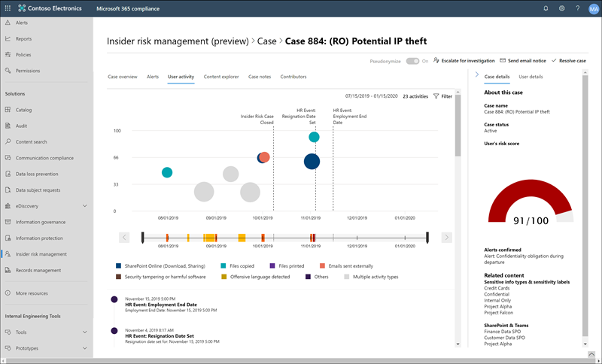The width and height of the screenshot is (602, 364).
Task: Click Send email notice
Action: coord(523,60)
